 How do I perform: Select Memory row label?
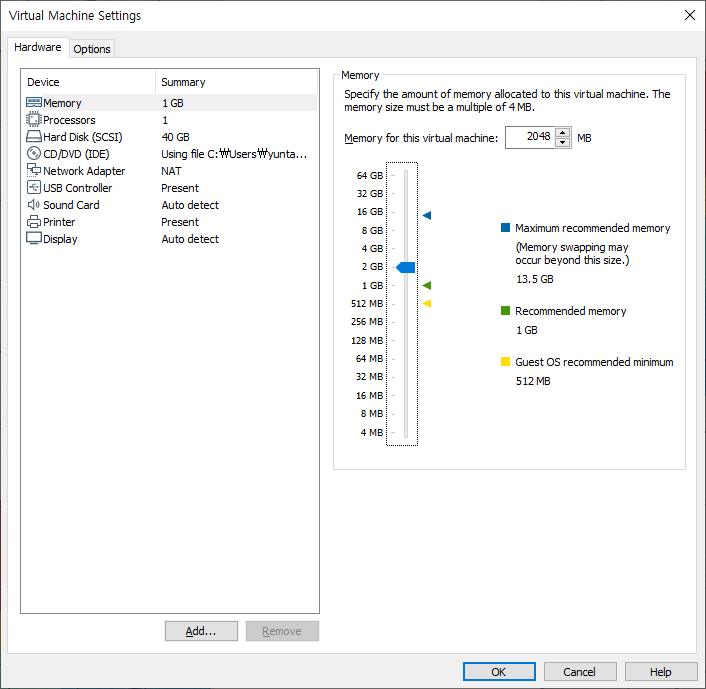tap(62, 103)
